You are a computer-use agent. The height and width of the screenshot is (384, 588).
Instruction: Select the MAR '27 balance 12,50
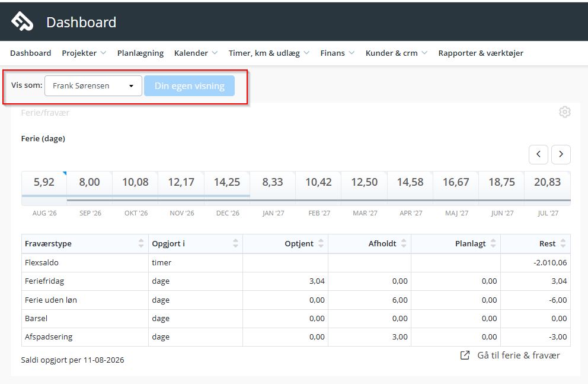(x=364, y=182)
